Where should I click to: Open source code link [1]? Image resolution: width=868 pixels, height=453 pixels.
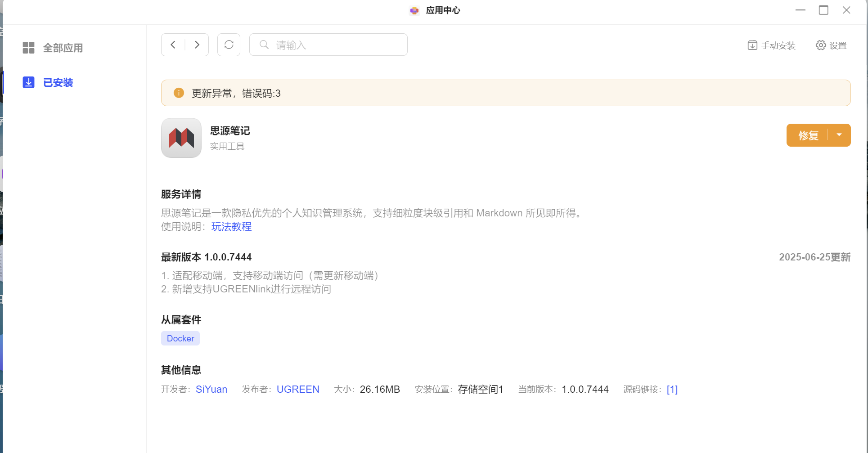(x=672, y=389)
